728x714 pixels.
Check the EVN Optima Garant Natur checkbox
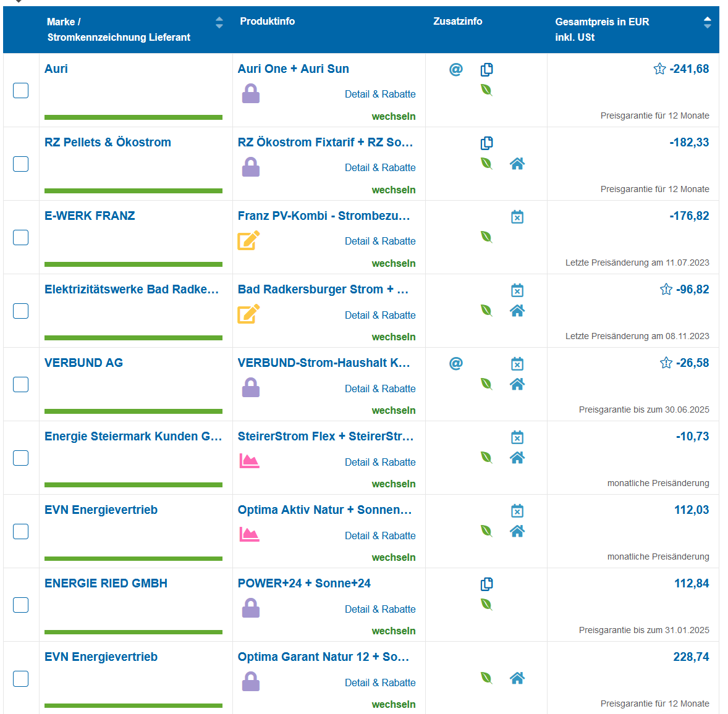coord(20,679)
